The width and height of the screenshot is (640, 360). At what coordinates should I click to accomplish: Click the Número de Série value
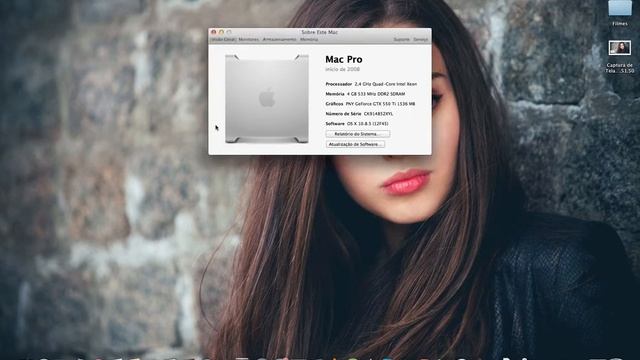[378, 114]
